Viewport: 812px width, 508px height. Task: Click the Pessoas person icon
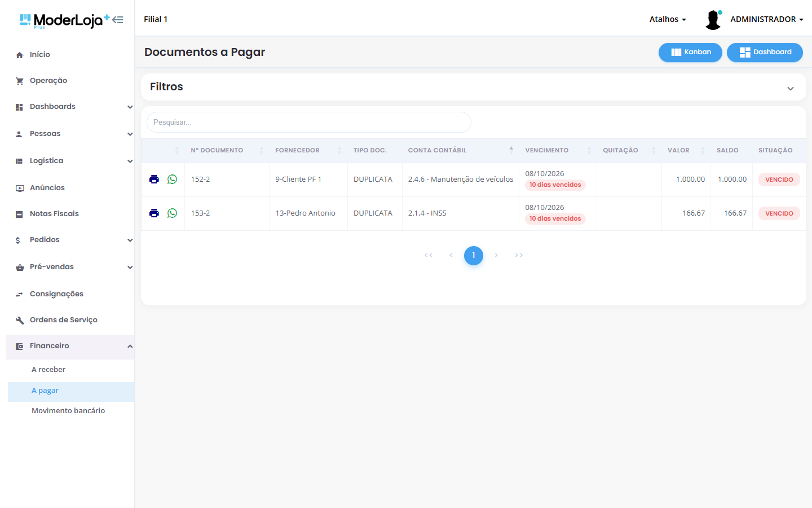[x=19, y=134]
